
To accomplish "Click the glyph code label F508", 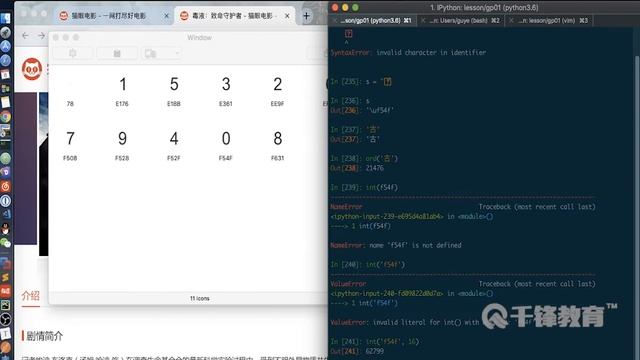I will tap(70, 158).
